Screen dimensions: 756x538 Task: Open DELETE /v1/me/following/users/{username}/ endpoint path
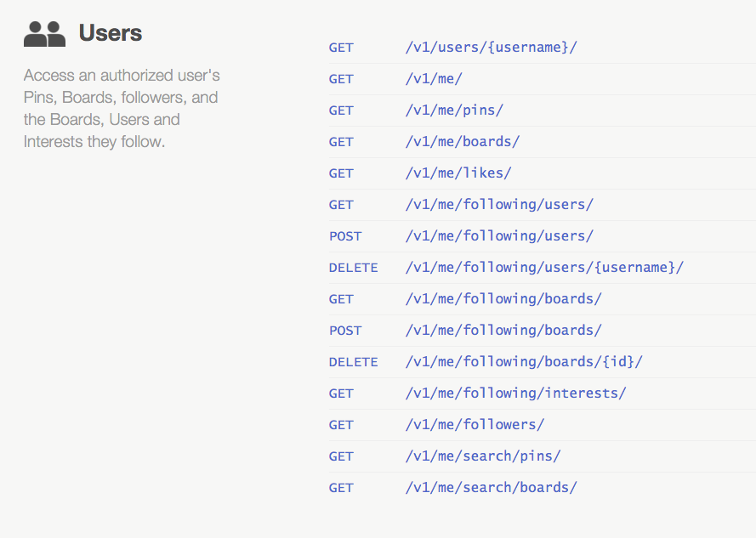(544, 267)
